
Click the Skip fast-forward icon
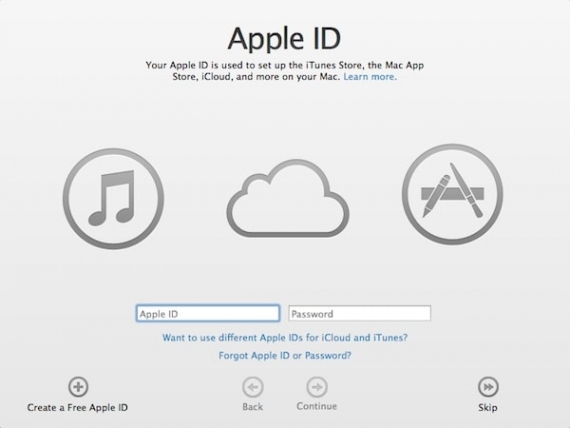(488, 387)
